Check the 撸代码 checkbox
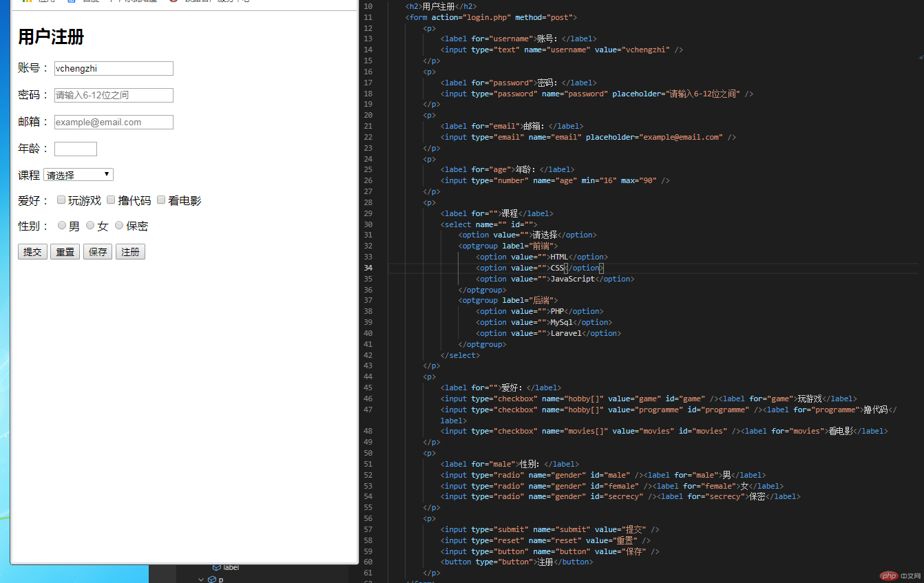The image size is (924, 583). (111, 200)
